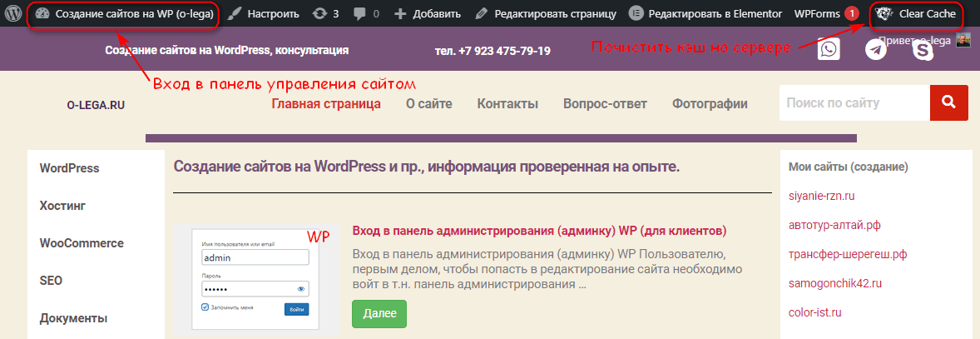
Task: Visit siyanie-rzn.ru link
Action: pyautogui.click(x=821, y=197)
